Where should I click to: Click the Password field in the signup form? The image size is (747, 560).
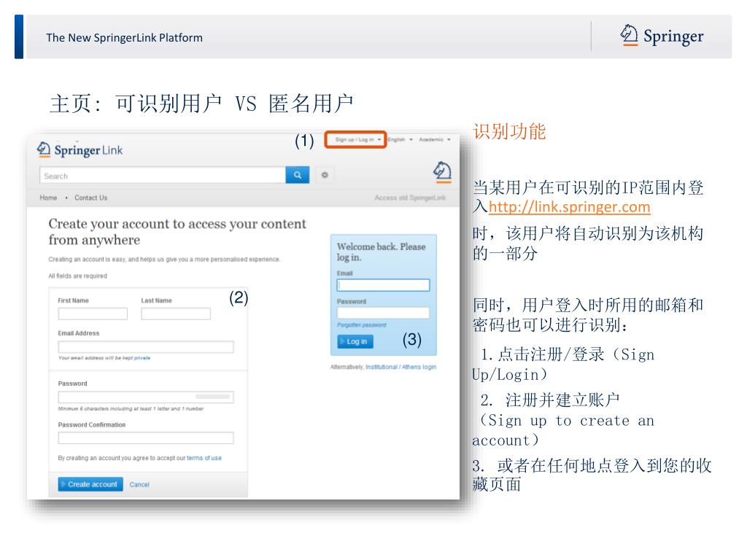pos(146,397)
